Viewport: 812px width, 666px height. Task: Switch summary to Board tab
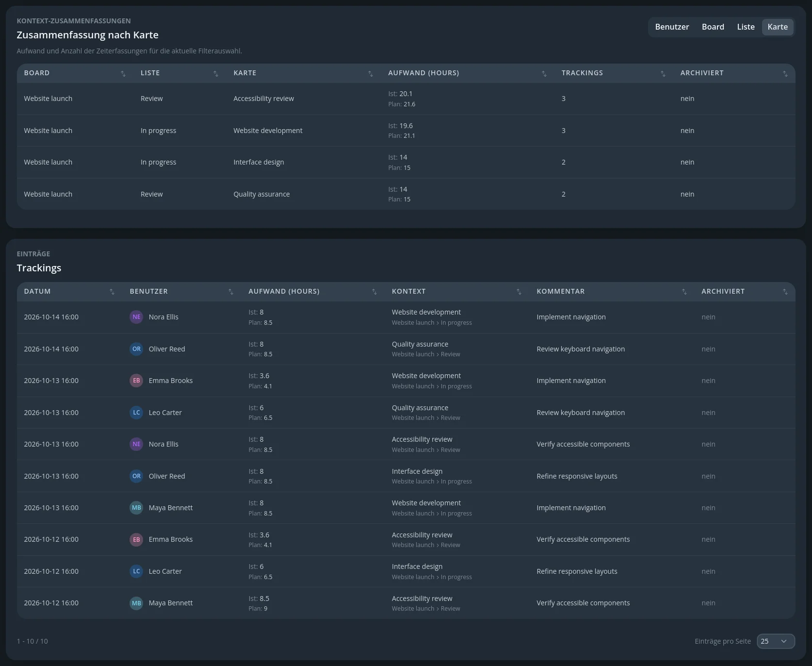coord(713,27)
